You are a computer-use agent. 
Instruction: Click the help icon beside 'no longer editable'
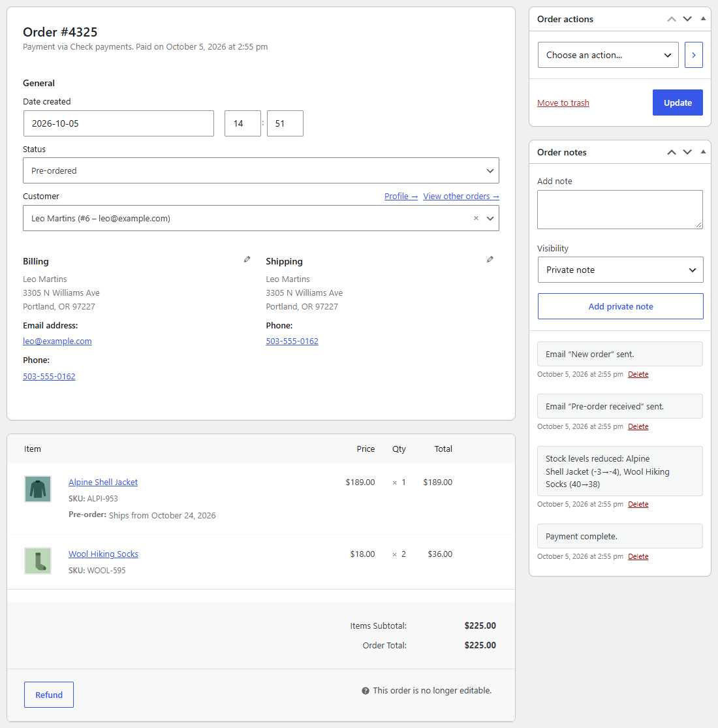366,691
